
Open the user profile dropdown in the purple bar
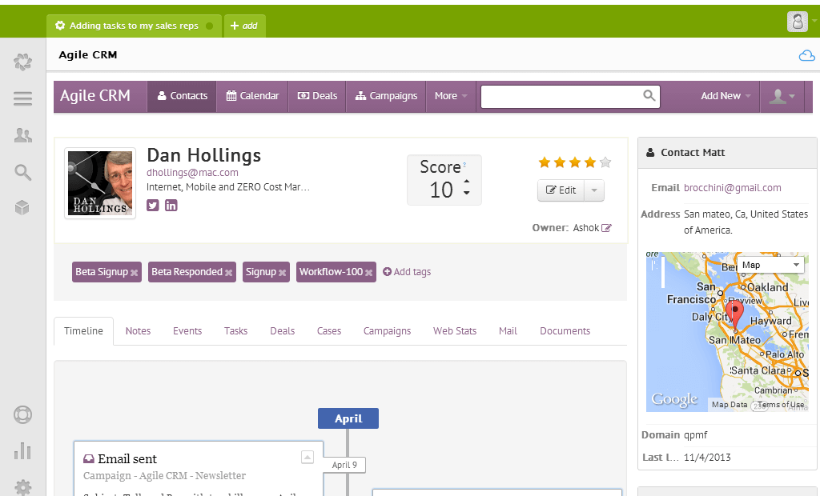[782, 96]
